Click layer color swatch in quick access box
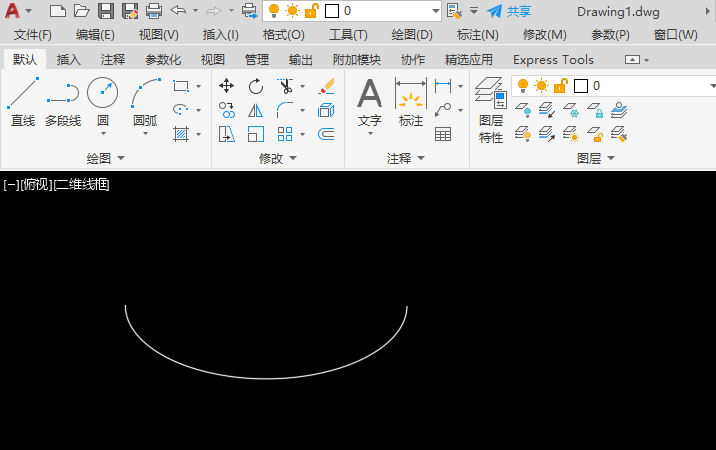Image resolution: width=716 pixels, height=450 pixels. [332, 11]
